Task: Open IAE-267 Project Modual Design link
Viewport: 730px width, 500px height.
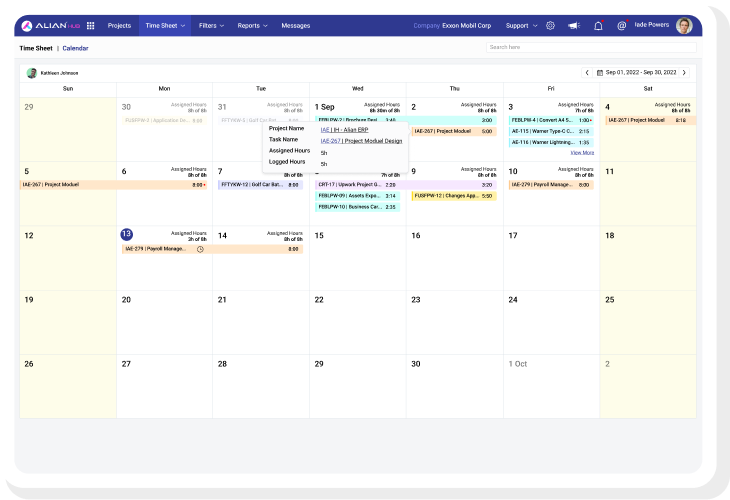Action: click(361, 141)
